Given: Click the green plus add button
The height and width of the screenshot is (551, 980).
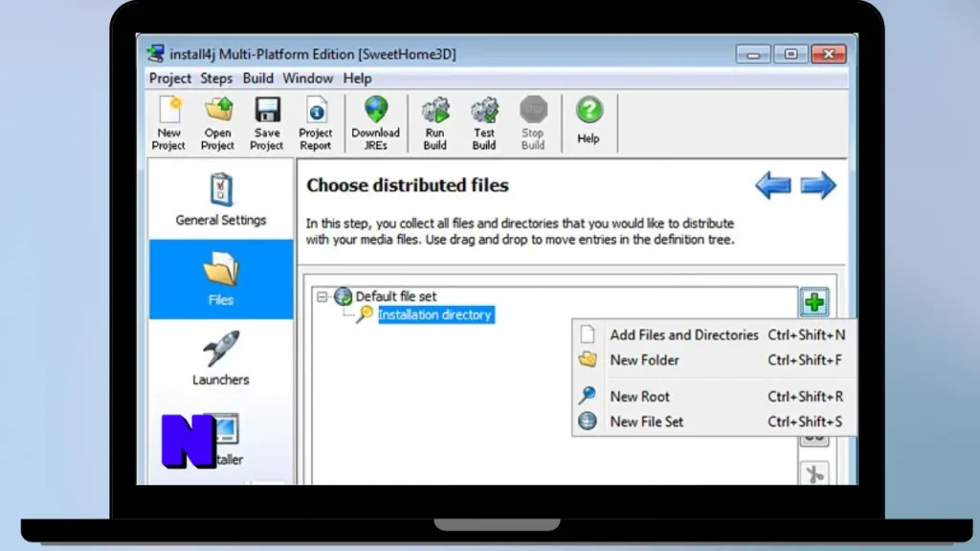Looking at the screenshot, I should [x=814, y=302].
